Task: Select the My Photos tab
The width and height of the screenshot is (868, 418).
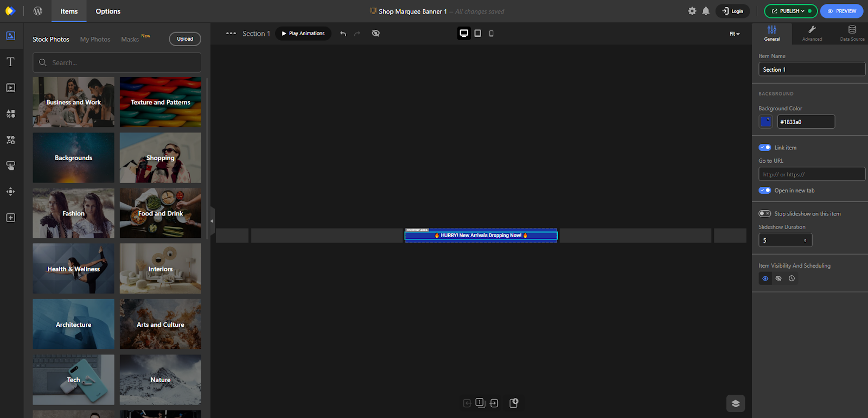Action: [x=95, y=40]
